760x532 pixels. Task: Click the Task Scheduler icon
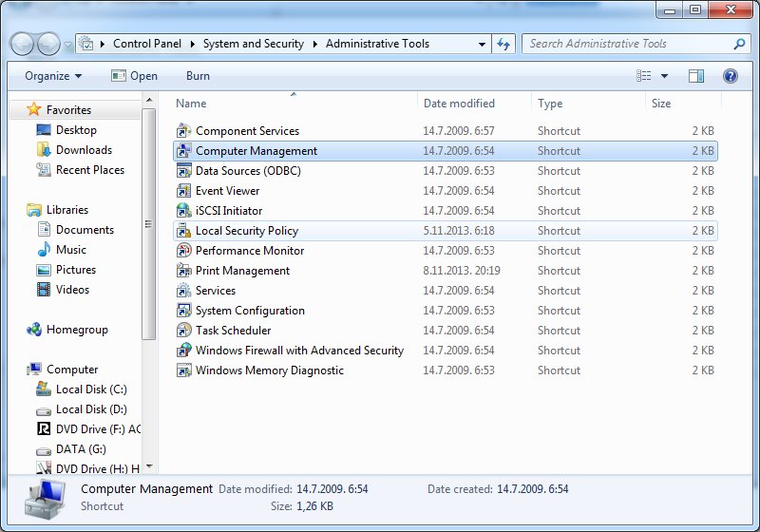tap(184, 331)
